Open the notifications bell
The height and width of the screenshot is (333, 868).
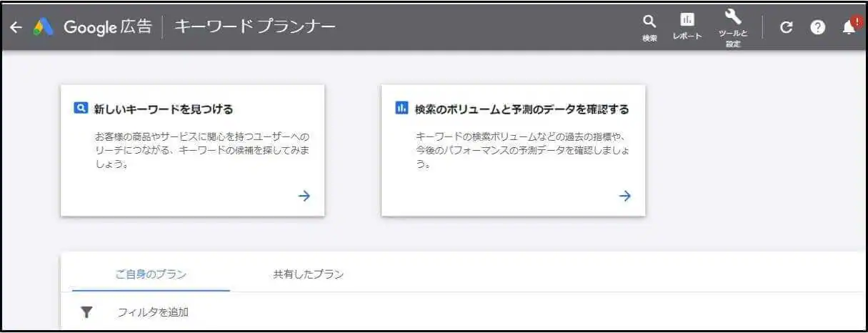pos(849,26)
